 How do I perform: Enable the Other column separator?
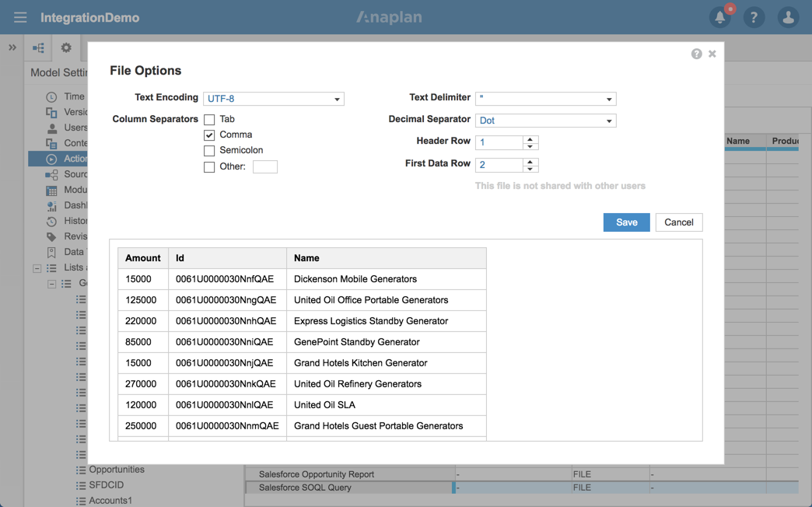[x=209, y=166]
